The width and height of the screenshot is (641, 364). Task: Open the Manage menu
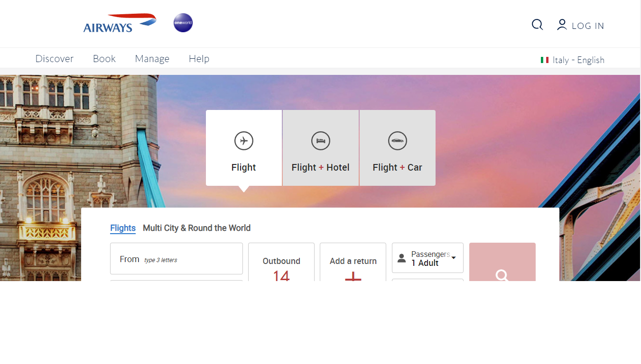click(152, 59)
